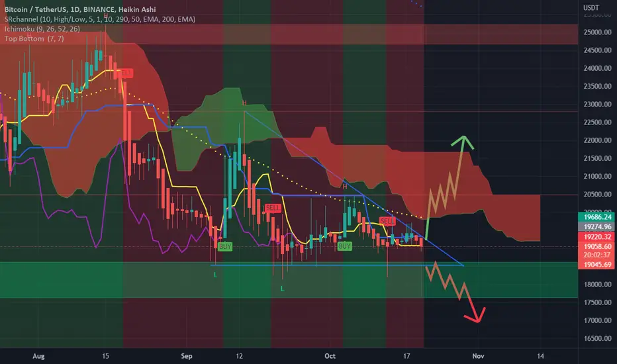Select the BUY signal label in early October
617x364 pixels.
pyautogui.click(x=344, y=246)
